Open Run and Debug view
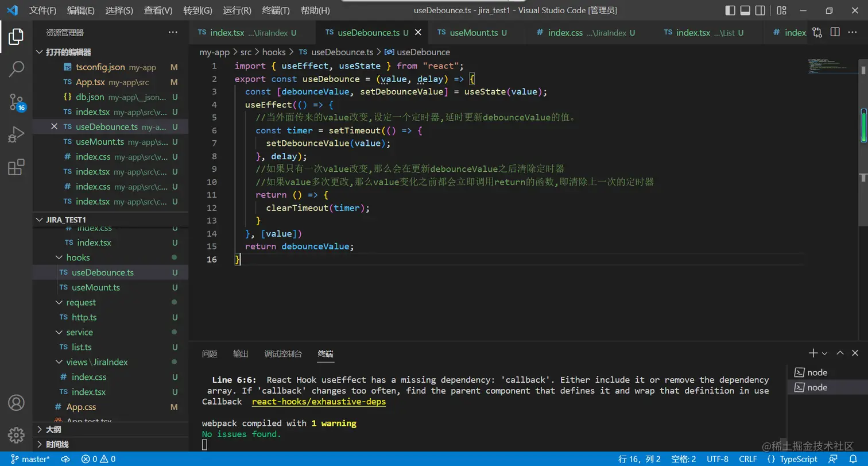Viewport: 868px width, 466px height. (x=16, y=135)
